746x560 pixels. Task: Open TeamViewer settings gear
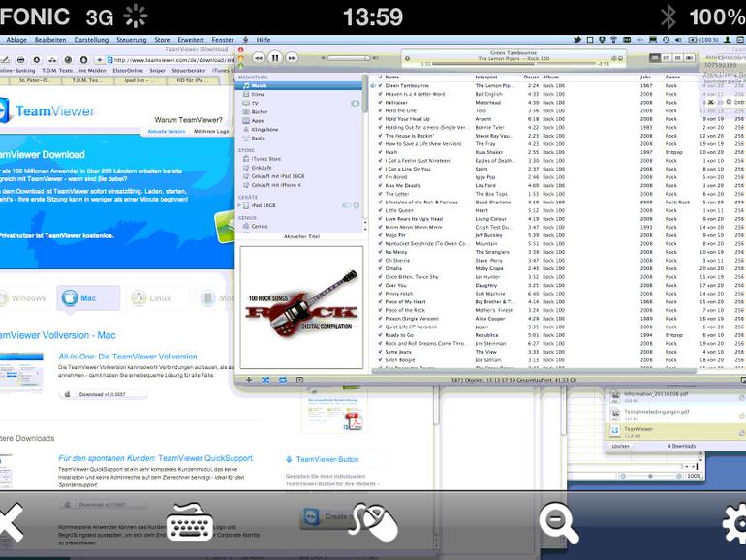(734, 523)
